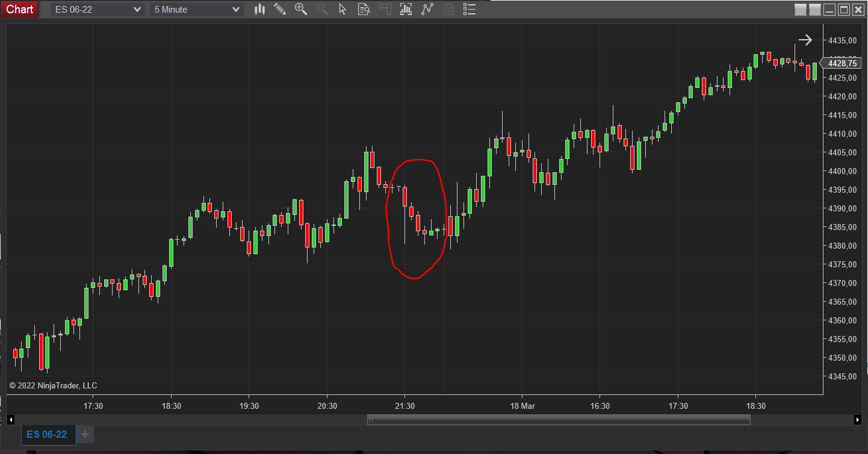
Task: Click the interval link button in title bar
Action: 814,10
